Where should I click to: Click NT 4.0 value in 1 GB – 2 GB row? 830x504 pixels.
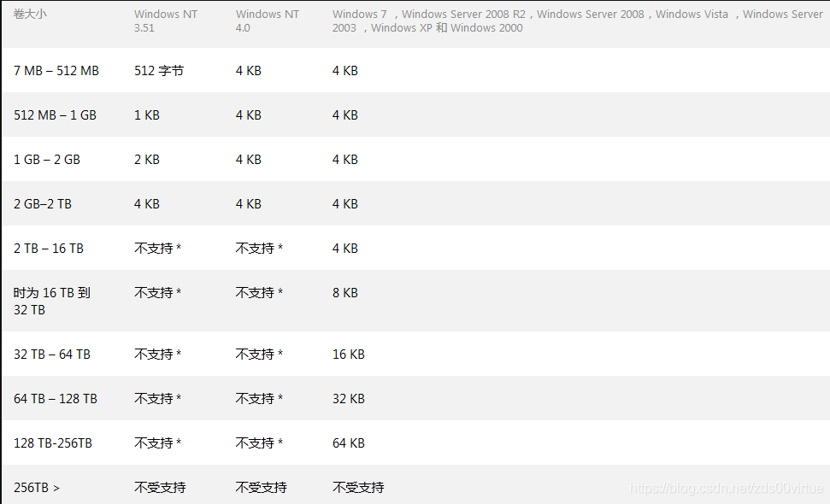click(x=248, y=159)
